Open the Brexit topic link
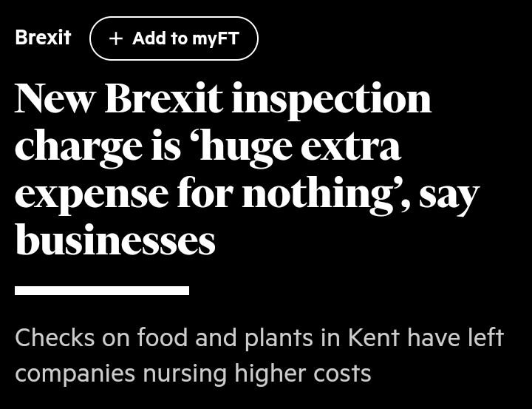The height and width of the screenshot is (409, 532). [x=43, y=38]
